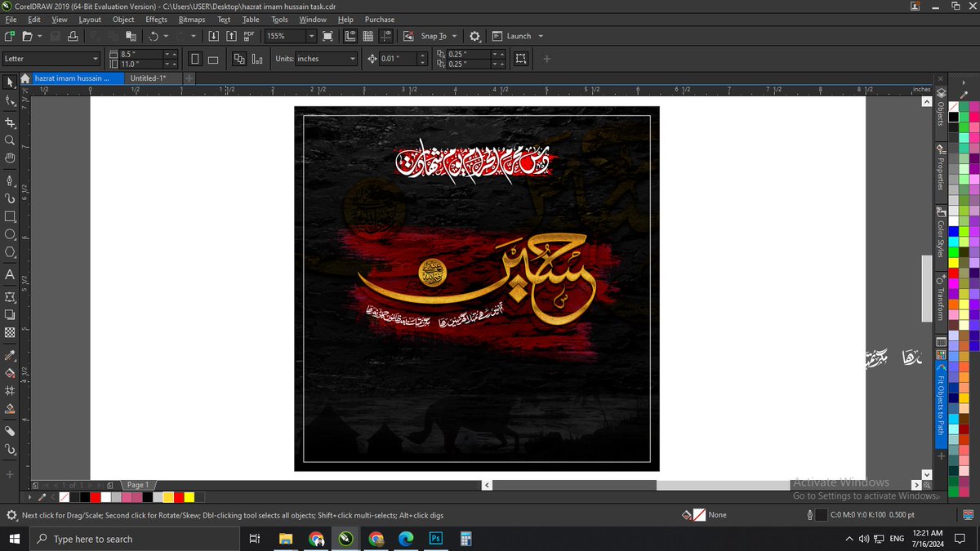Set page orientation to Portrait
Image resolution: width=980 pixels, height=551 pixels.
(195, 59)
